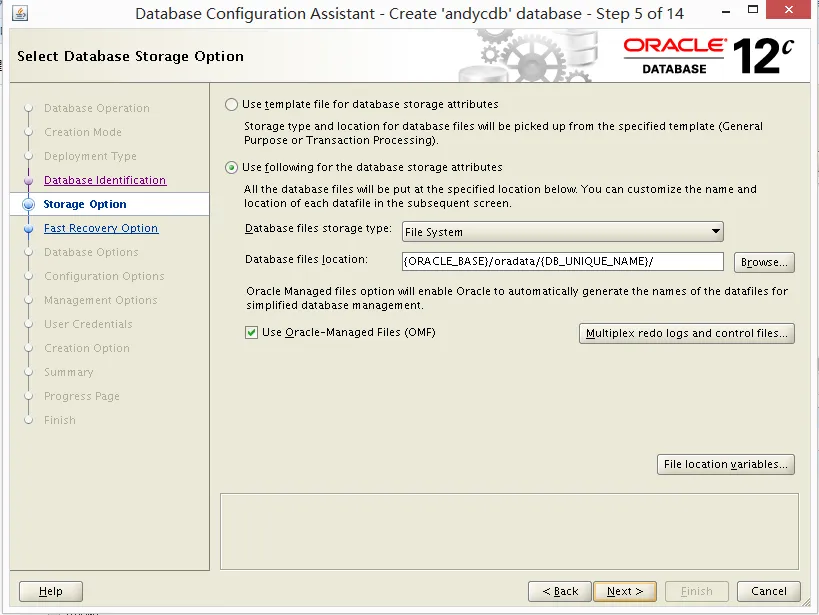Viewport: 819px width, 615px height.
Task: Click 'Deployment Type' step text
Action: [90, 156]
